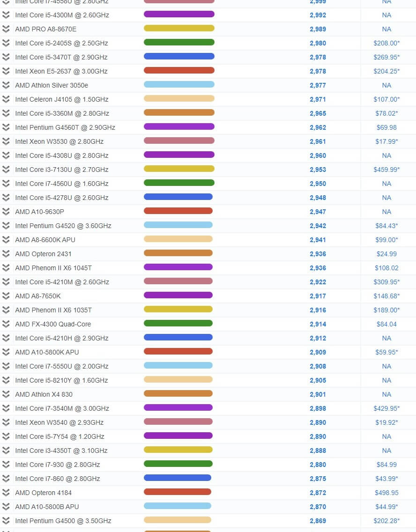Viewport: 416px width, 532px height.
Task: Expand the Intel Celeron J4105 row chevron
Action: 6,99
